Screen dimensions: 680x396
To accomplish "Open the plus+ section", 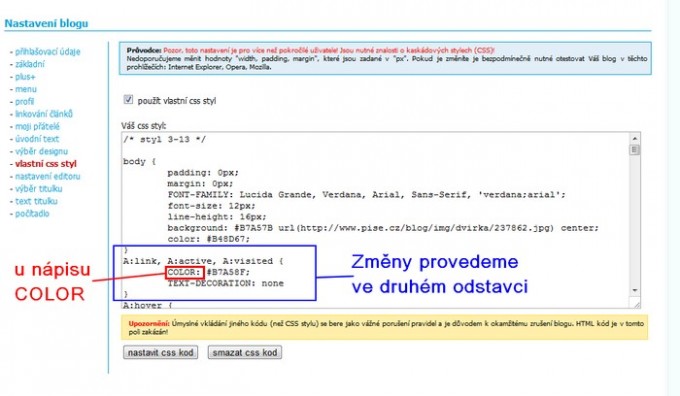I will tap(25, 77).
